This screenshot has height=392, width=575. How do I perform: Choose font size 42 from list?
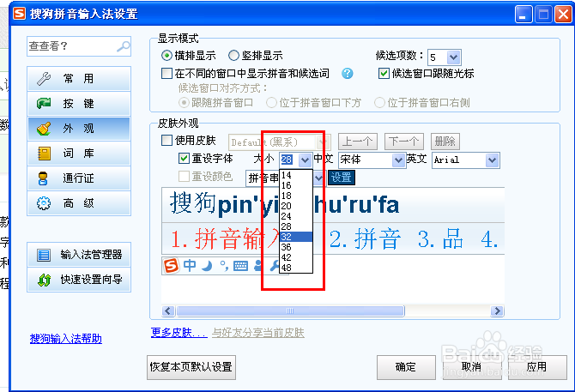click(x=296, y=257)
